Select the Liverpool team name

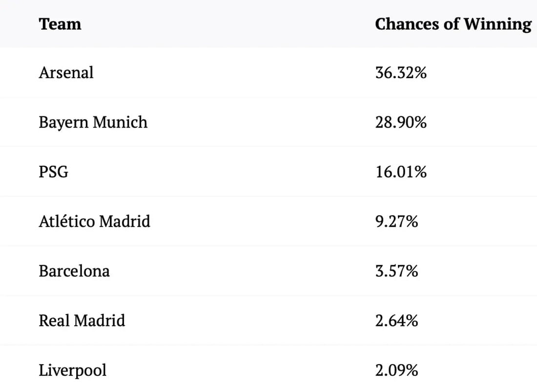tap(72, 370)
